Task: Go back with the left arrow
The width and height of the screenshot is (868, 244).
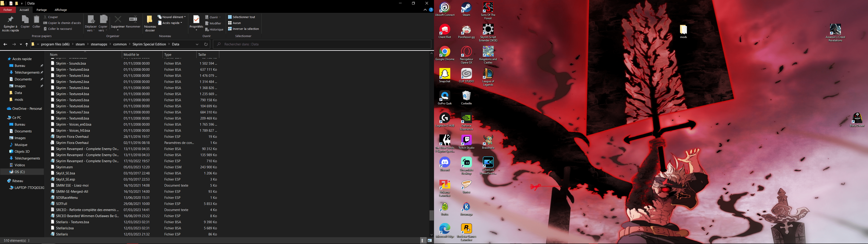Action: click(5, 44)
